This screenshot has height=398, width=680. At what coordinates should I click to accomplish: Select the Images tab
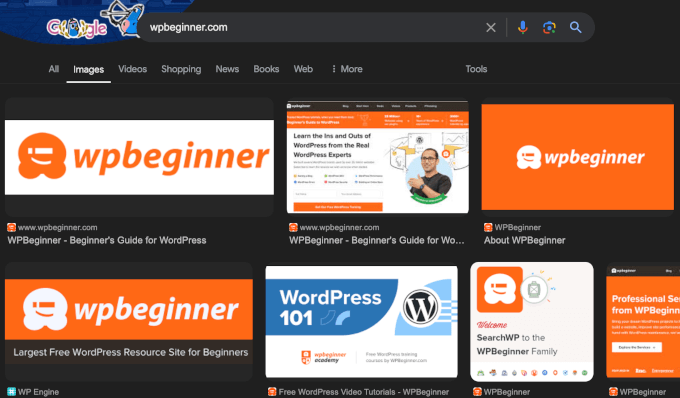coord(88,69)
